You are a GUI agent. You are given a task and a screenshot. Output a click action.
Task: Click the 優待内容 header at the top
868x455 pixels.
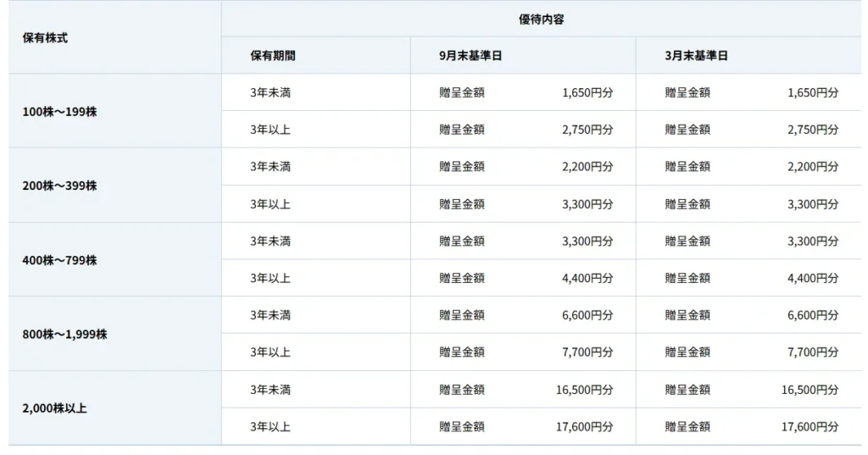(x=541, y=19)
